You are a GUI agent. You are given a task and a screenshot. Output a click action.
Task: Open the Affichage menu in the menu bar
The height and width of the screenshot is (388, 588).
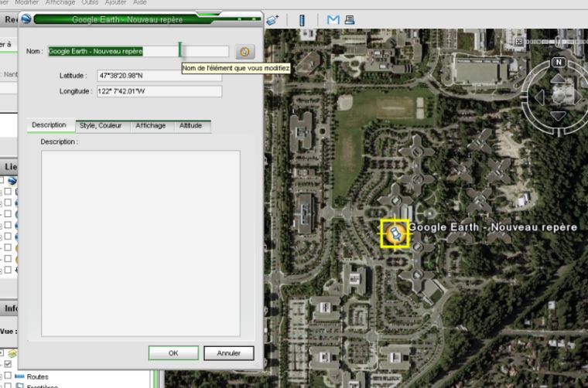tap(60, 2)
